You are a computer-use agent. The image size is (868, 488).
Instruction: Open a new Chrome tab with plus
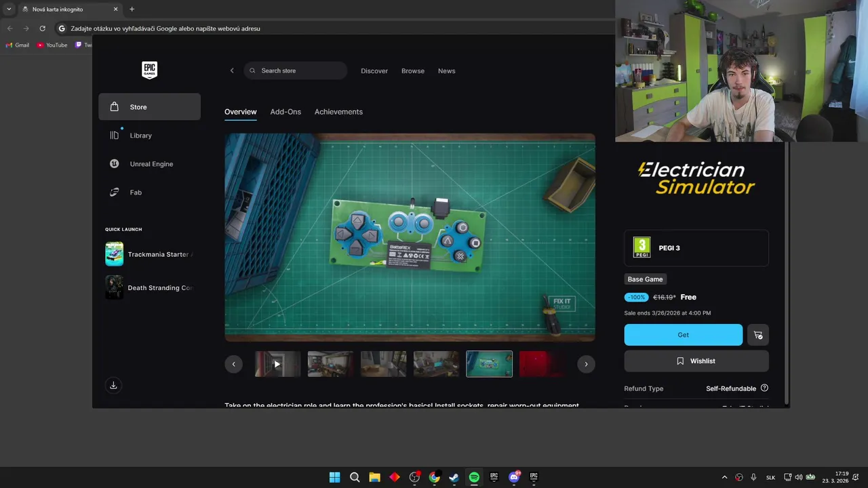[132, 9]
